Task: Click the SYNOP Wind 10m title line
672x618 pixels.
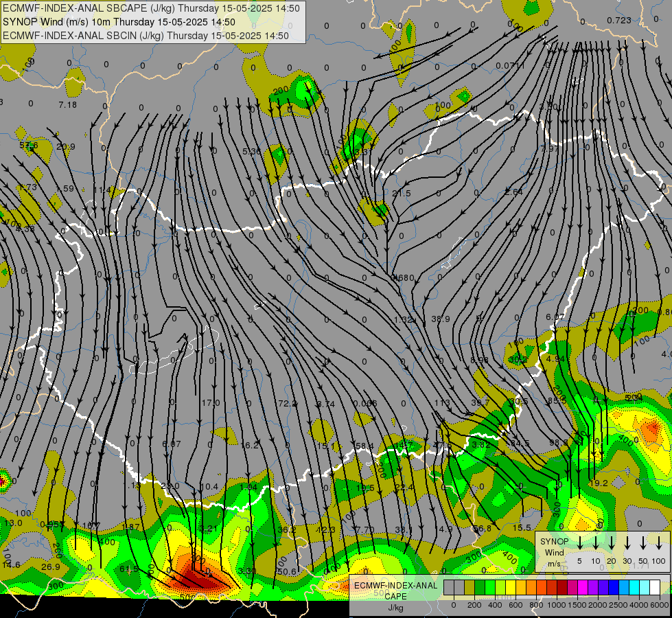Action: pyautogui.click(x=119, y=22)
